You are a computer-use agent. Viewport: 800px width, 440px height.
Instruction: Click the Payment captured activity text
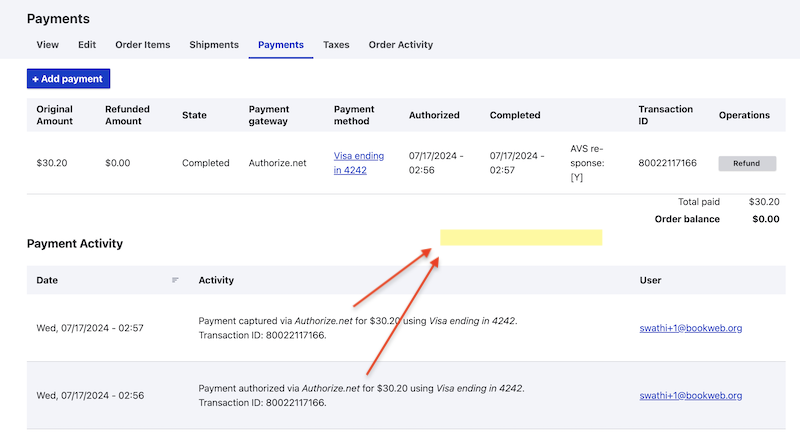pyautogui.click(x=358, y=328)
